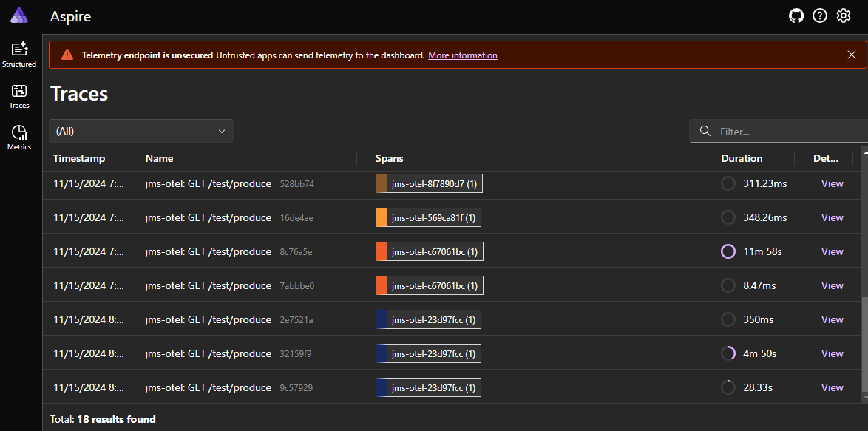Click the Aspire title text
The height and width of the screenshot is (431, 868).
70,16
